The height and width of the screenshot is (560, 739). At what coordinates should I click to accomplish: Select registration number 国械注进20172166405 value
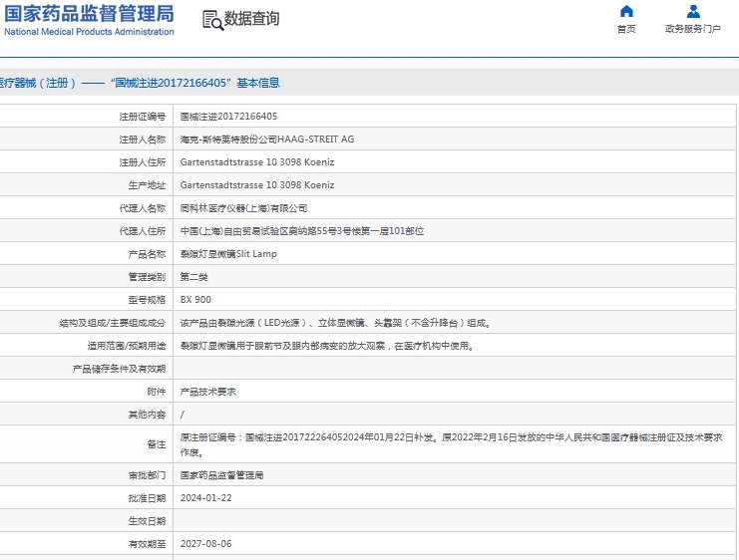(228, 117)
